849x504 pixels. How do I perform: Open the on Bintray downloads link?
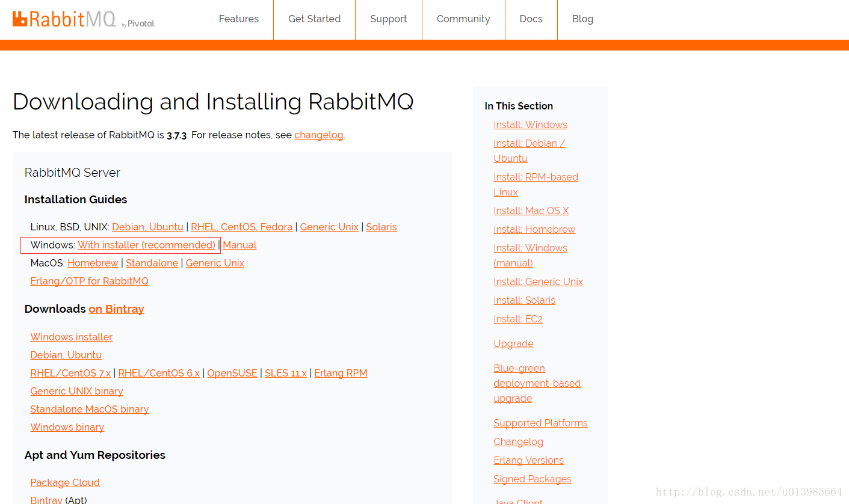[116, 309]
